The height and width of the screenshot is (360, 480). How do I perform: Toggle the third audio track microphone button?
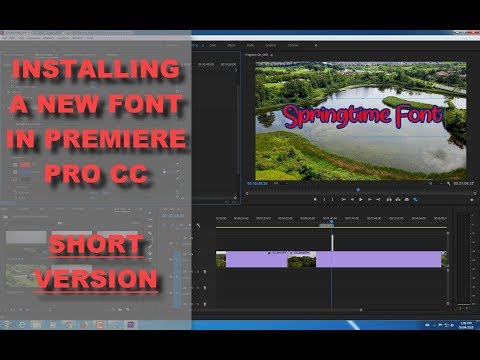(204, 304)
